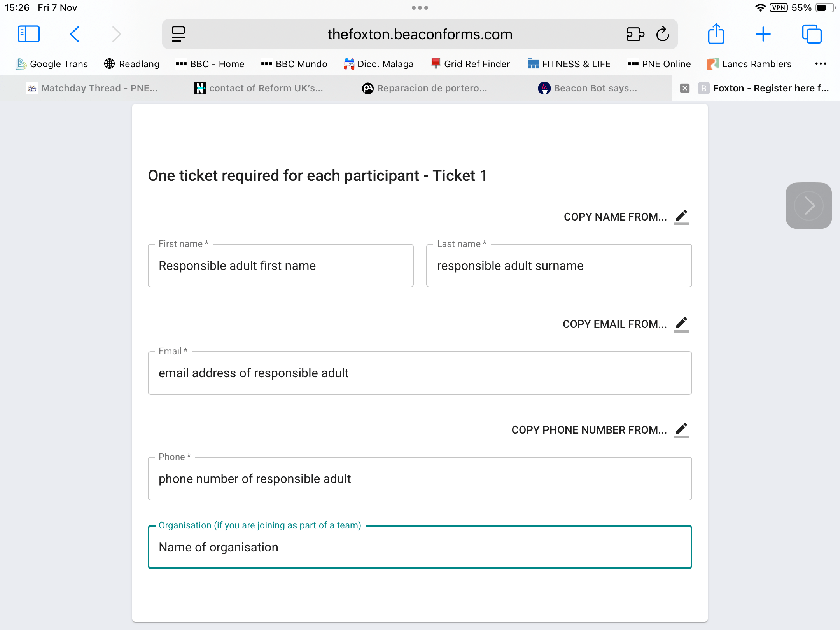Open the Safari sidebar panel
840x630 pixels.
click(29, 34)
